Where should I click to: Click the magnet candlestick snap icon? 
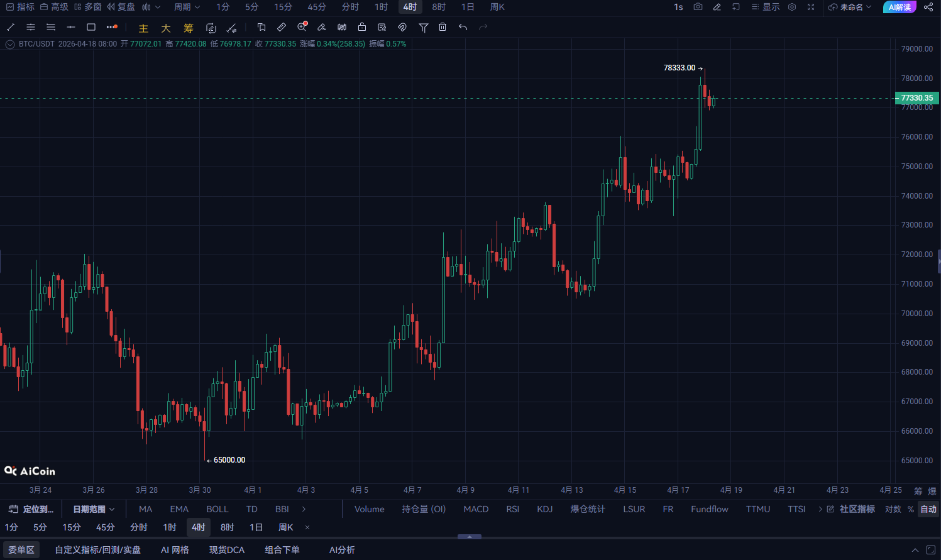342,28
